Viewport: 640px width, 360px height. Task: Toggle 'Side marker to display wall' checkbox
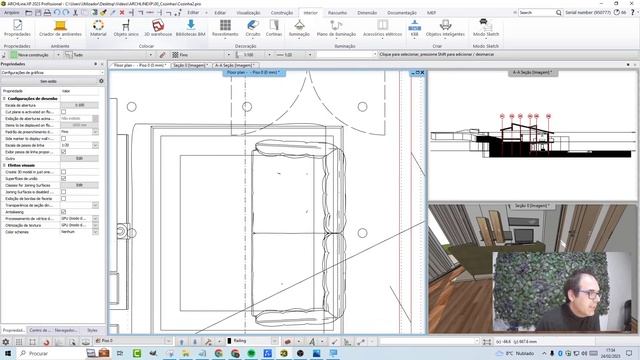63,139
